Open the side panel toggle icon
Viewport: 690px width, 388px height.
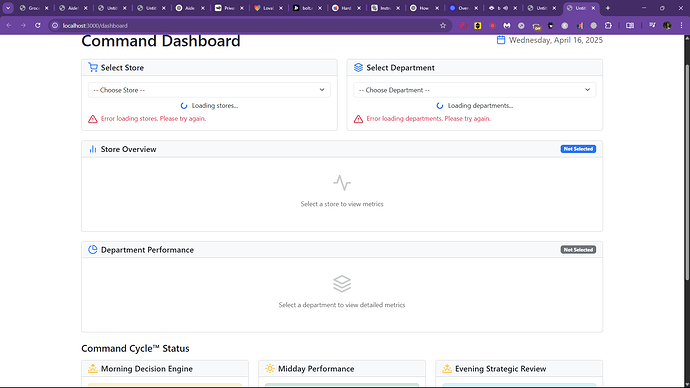click(x=630, y=26)
